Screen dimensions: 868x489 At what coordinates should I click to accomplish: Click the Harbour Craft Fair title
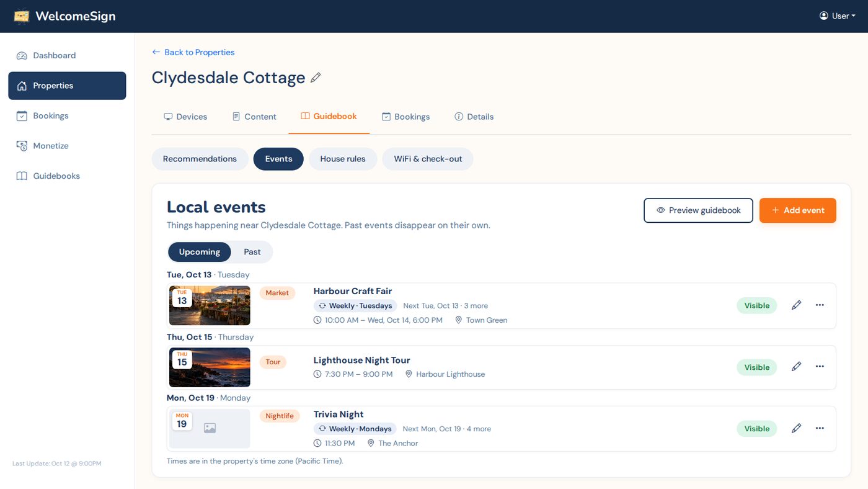click(x=353, y=291)
